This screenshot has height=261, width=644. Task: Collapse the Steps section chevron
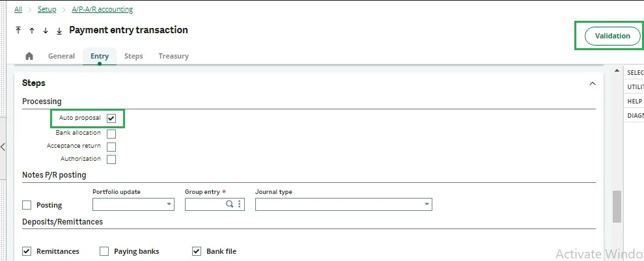click(x=592, y=83)
